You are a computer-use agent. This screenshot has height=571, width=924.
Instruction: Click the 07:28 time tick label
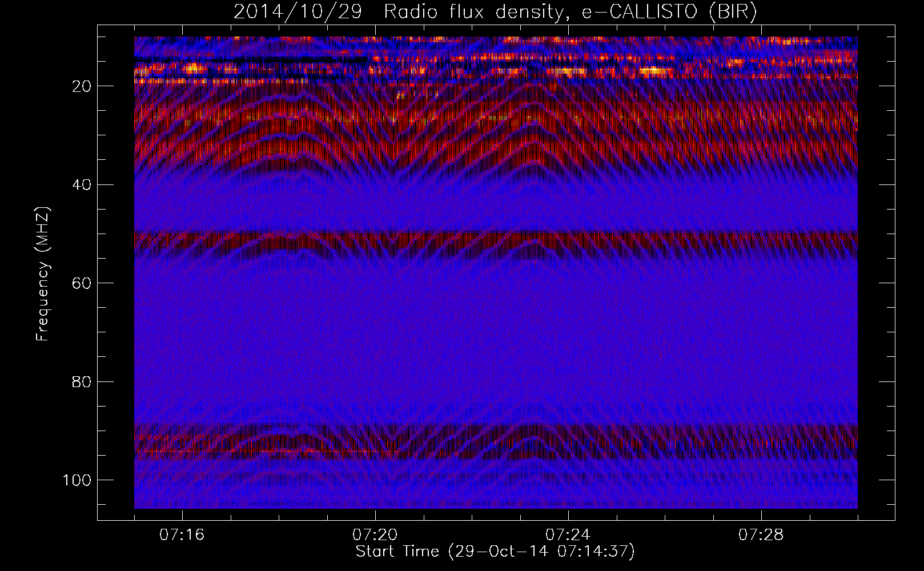pos(761,535)
